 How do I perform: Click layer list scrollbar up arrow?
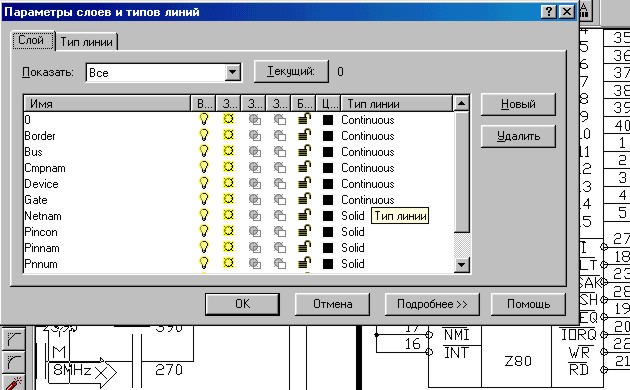click(461, 104)
